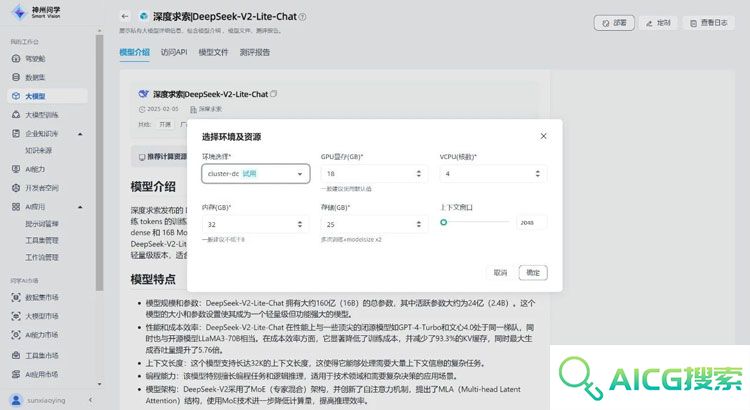
Task: Switch to the 访问API tab
Action: pos(174,52)
